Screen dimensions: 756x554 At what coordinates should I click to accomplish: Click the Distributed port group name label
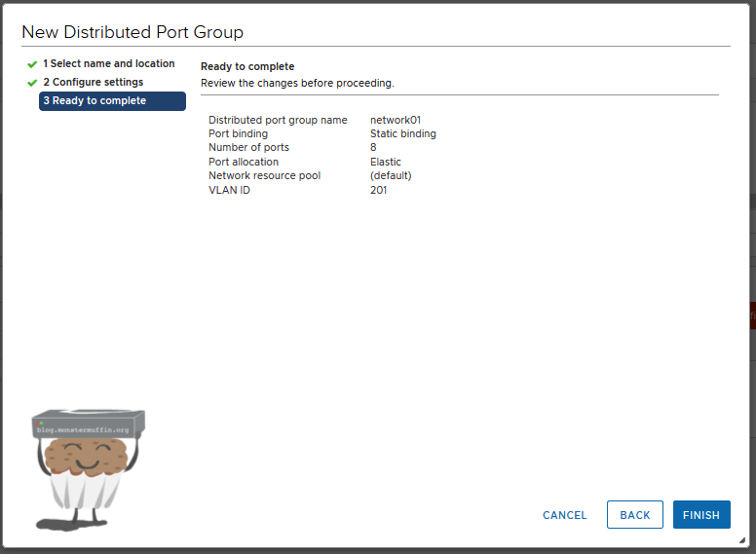point(278,120)
